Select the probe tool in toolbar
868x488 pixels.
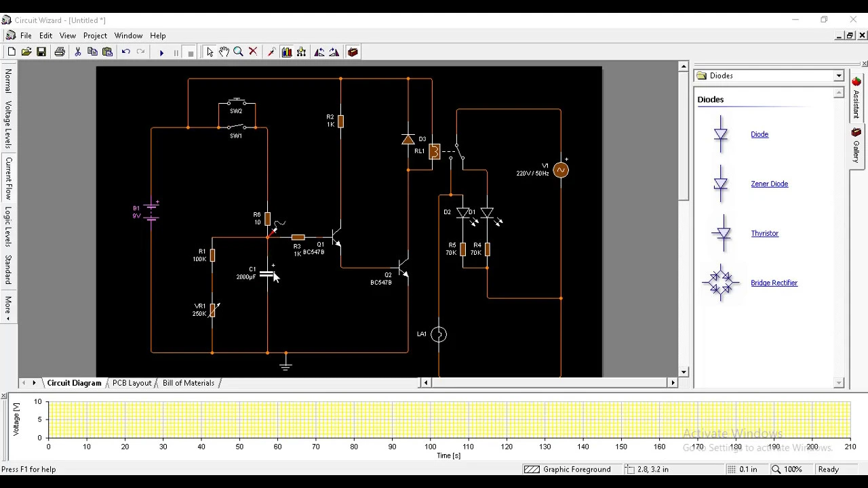(271, 52)
